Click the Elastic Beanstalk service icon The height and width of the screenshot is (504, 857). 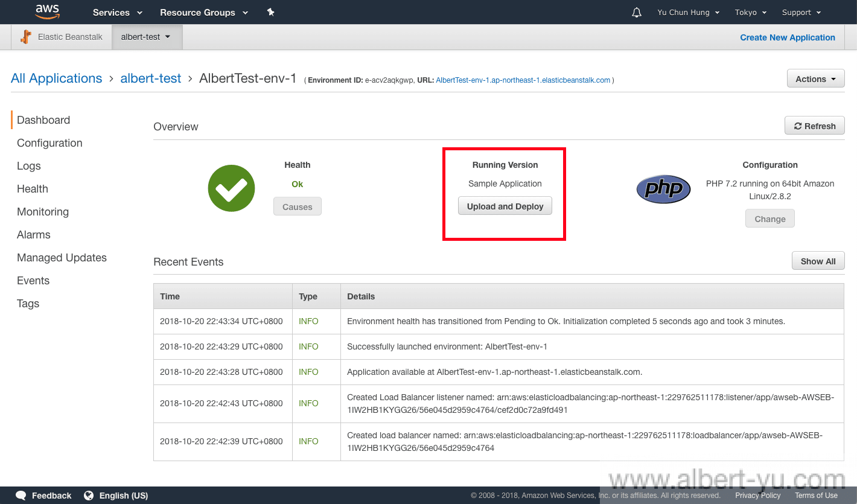point(26,37)
